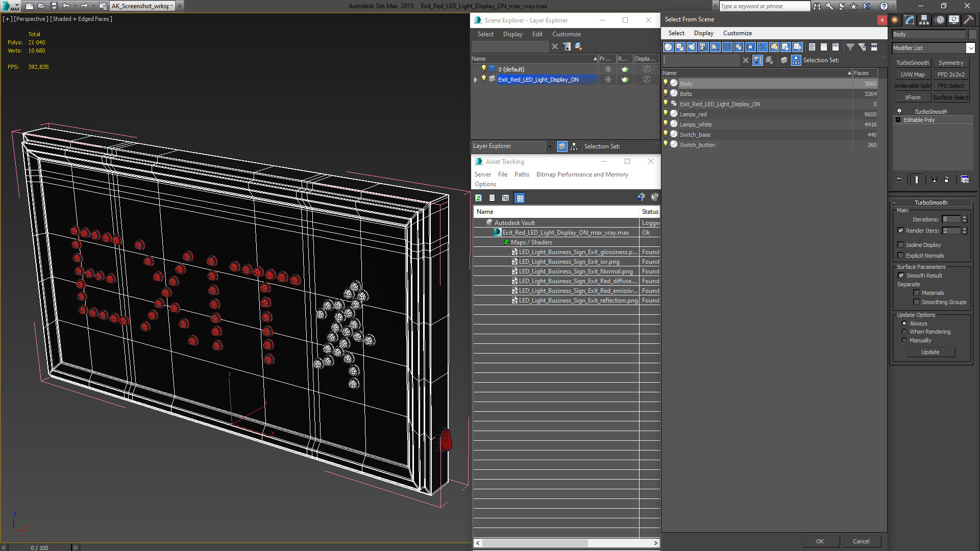Open the Modifier List dropdown
Screen dimensions: 980x551
coord(970,48)
